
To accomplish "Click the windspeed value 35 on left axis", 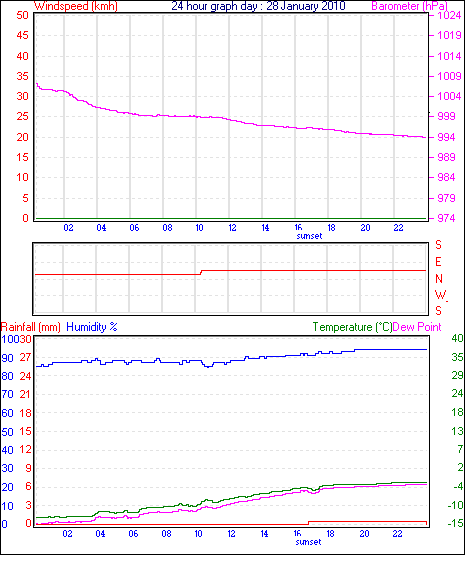I will [x=22, y=76].
